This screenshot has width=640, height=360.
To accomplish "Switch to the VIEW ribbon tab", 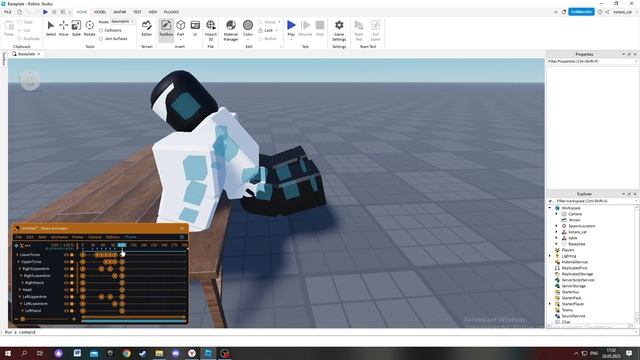I will tap(153, 12).
